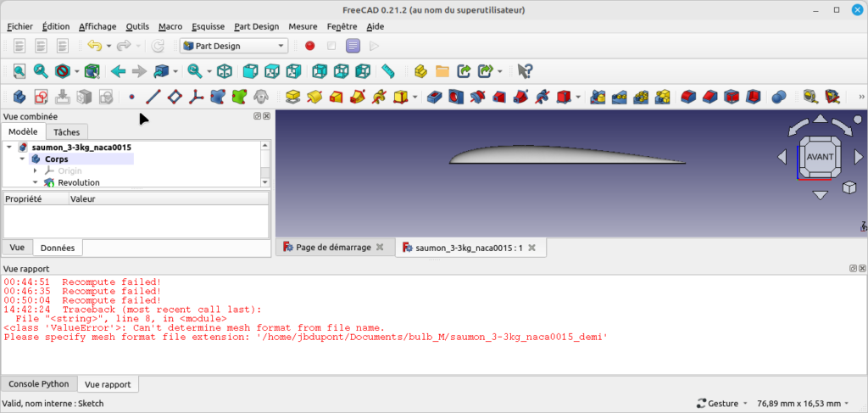Viewport: 868px width, 413px height.
Task: Click the Polar pattern icon
Action: click(x=641, y=97)
